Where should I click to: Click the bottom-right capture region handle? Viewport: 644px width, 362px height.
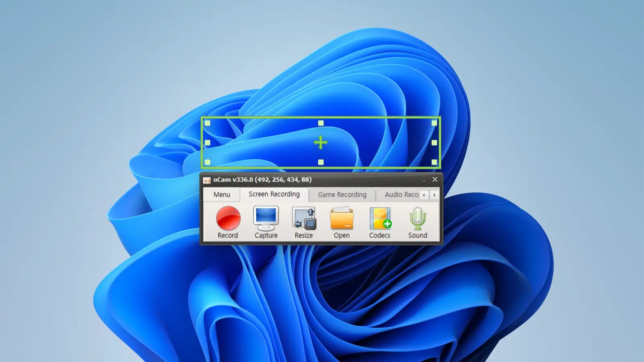(x=434, y=162)
